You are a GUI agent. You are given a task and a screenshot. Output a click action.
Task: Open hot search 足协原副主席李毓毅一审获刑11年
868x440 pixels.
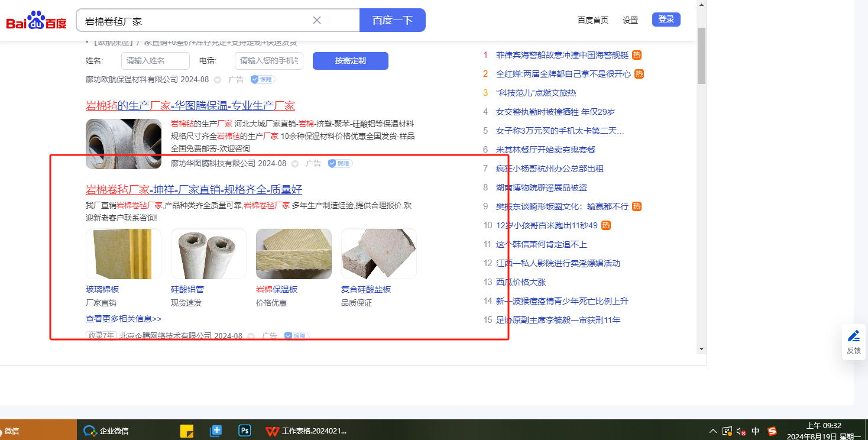558,320
